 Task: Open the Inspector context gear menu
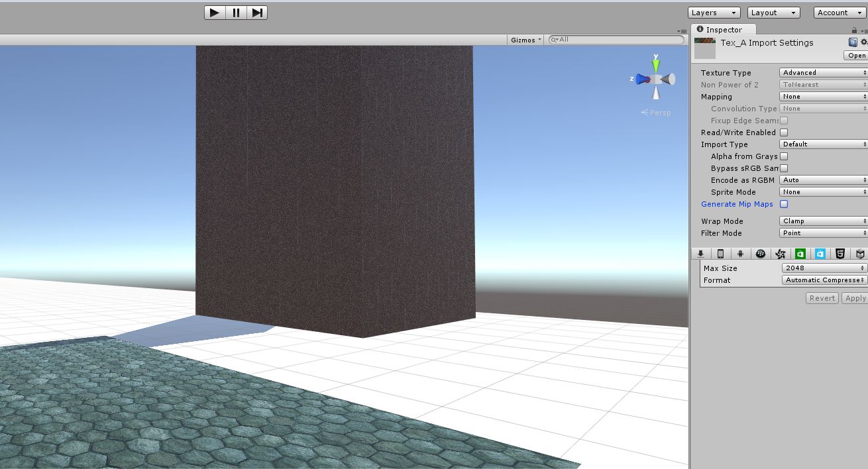864,42
